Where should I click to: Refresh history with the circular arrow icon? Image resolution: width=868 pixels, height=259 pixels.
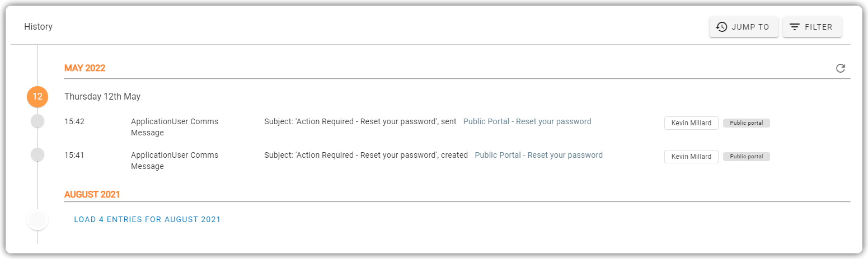point(840,68)
